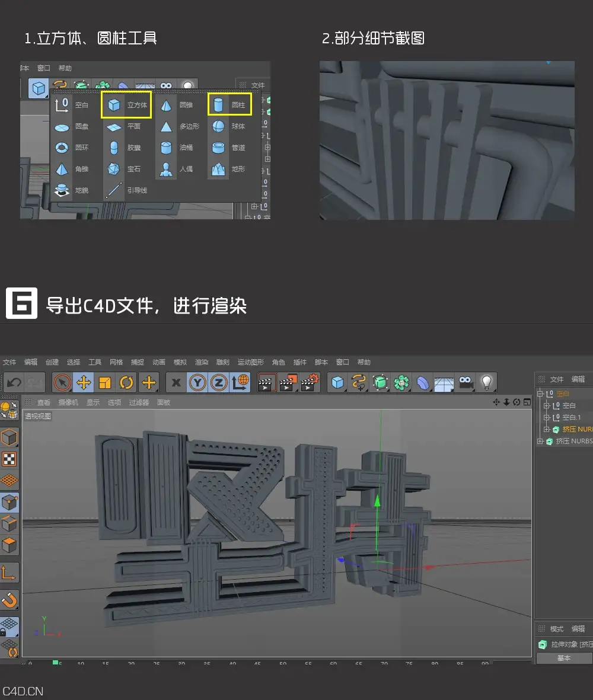Create 角锥 pyramid primitive from popup

(71, 169)
